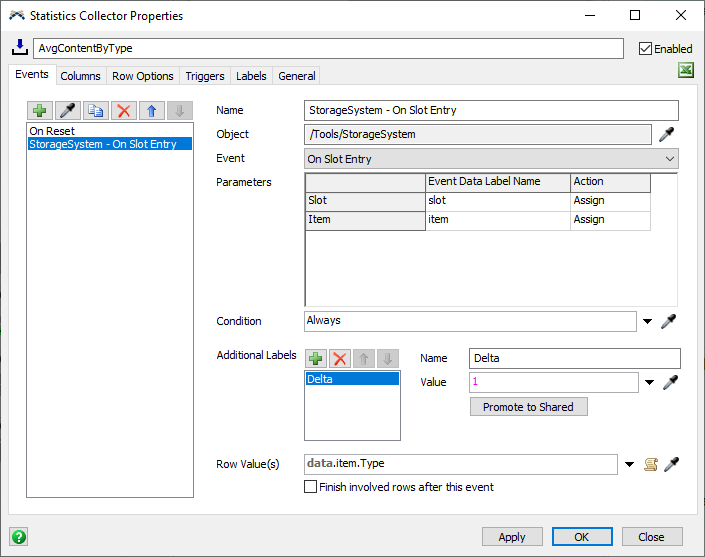Add a new additional label

click(x=315, y=358)
